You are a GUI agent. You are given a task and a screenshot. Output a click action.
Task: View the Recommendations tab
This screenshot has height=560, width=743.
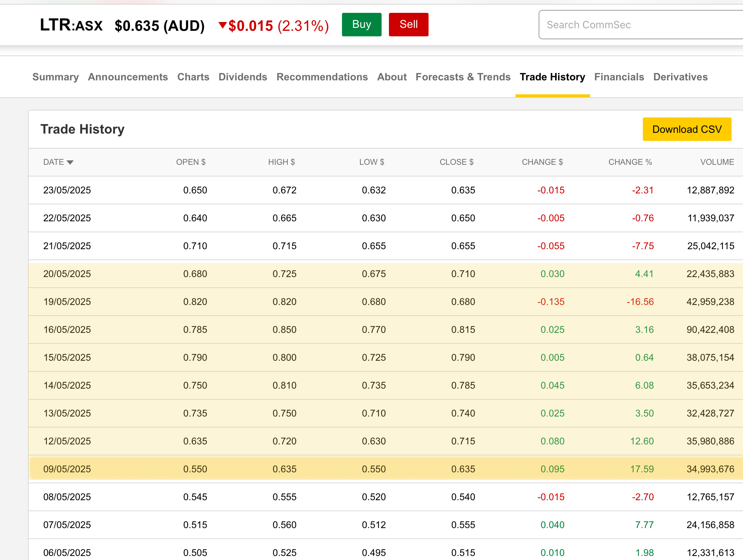[x=322, y=77]
